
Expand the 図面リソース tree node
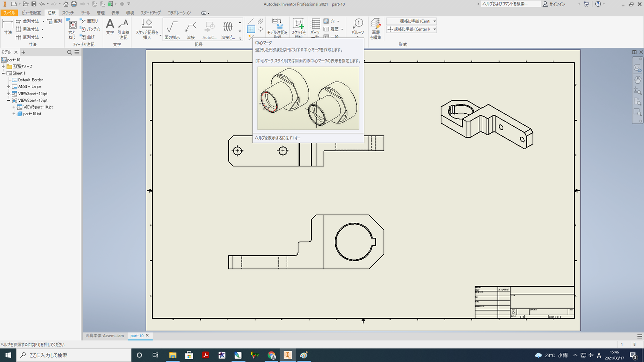[x=3, y=66]
